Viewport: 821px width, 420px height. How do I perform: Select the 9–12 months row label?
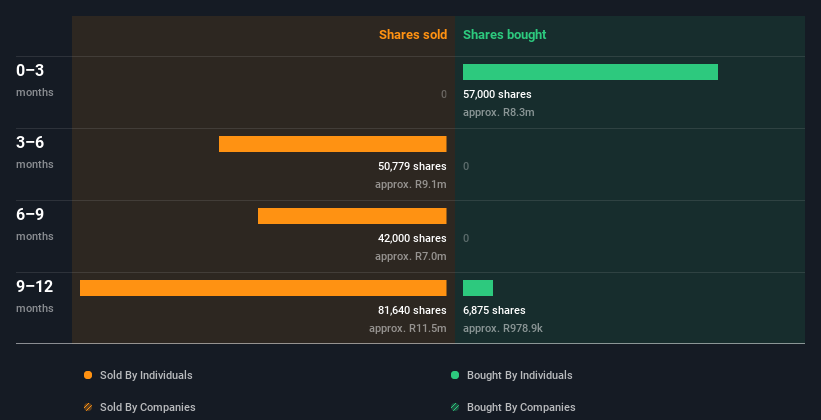35,296
